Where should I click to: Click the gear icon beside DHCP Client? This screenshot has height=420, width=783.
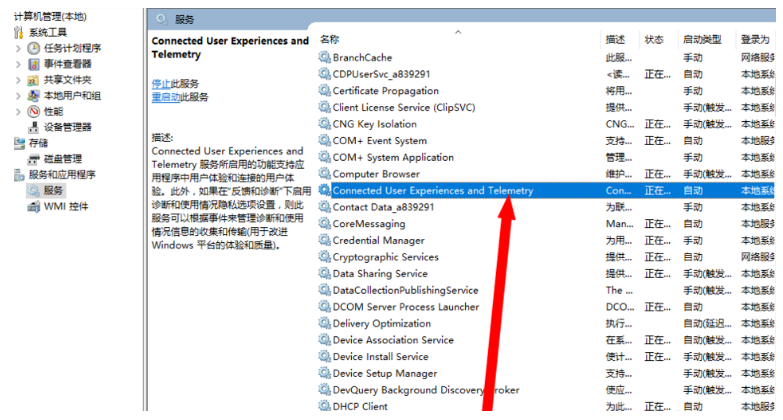pos(324,406)
